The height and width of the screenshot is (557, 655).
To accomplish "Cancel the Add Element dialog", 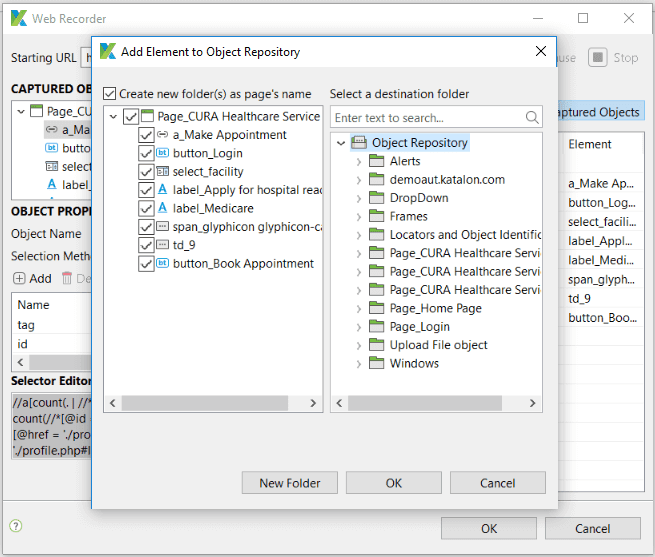I will [498, 483].
